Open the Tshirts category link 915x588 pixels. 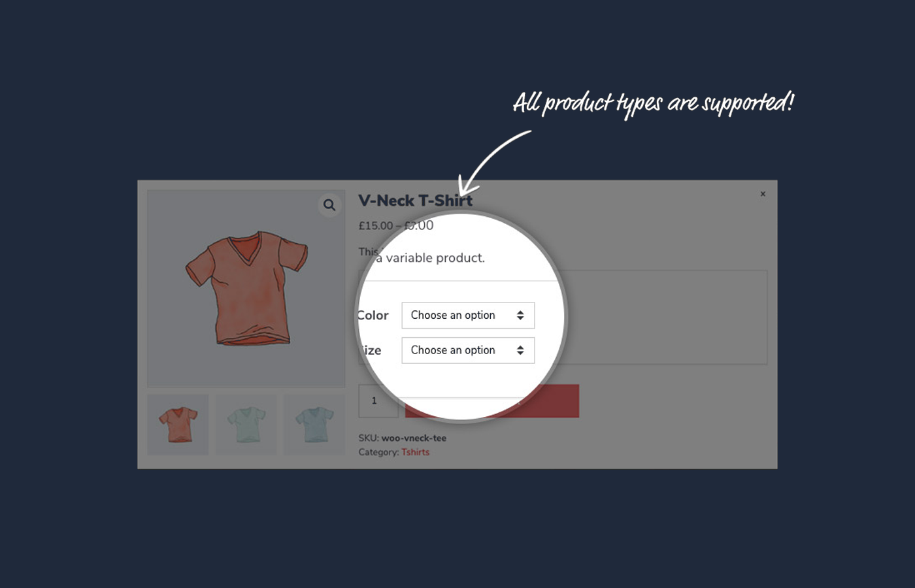[x=415, y=452]
